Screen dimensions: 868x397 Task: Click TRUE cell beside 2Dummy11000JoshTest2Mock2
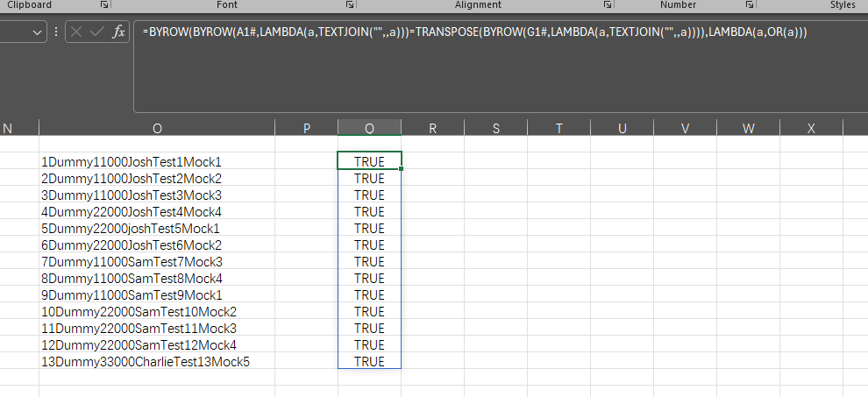369,178
